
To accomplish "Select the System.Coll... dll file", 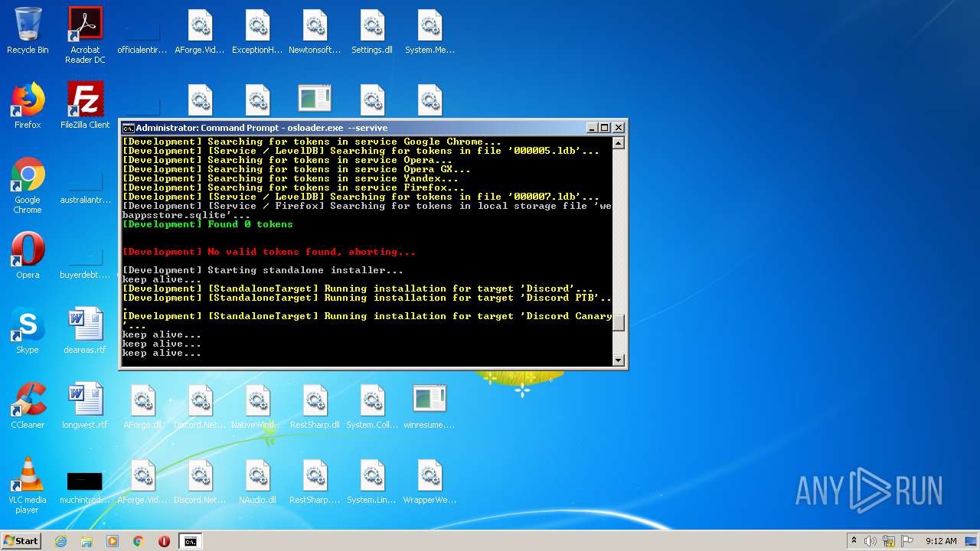I will pos(372,406).
